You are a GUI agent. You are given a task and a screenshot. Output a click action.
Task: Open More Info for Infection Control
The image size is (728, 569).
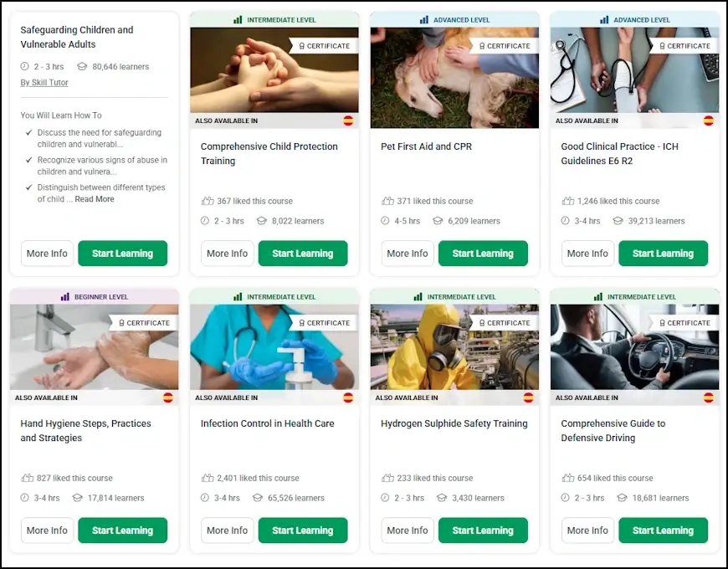pos(227,531)
